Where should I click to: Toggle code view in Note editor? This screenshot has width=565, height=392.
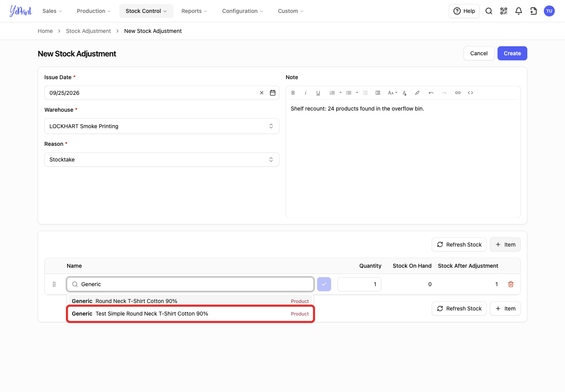470,93
